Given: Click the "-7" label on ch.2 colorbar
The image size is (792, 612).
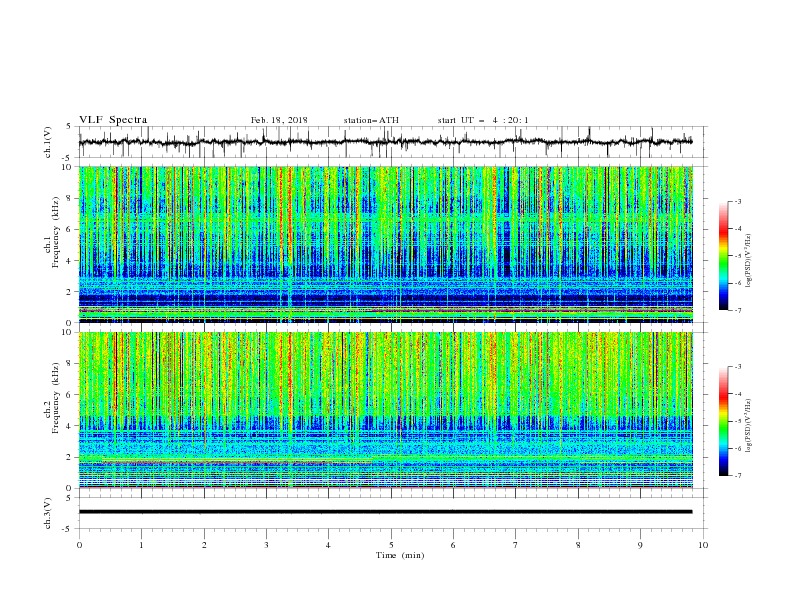Looking at the screenshot, I should pyautogui.click(x=738, y=475).
